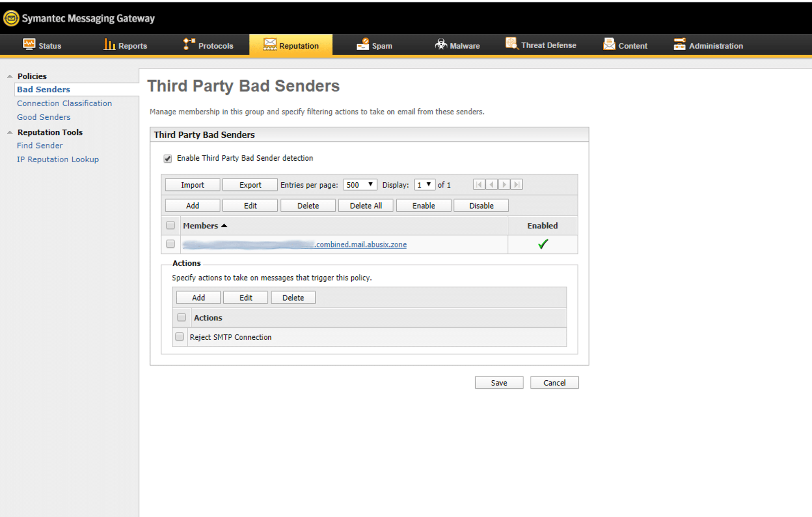Open the Entries per page dropdown
This screenshot has height=517, width=812.
360,185
